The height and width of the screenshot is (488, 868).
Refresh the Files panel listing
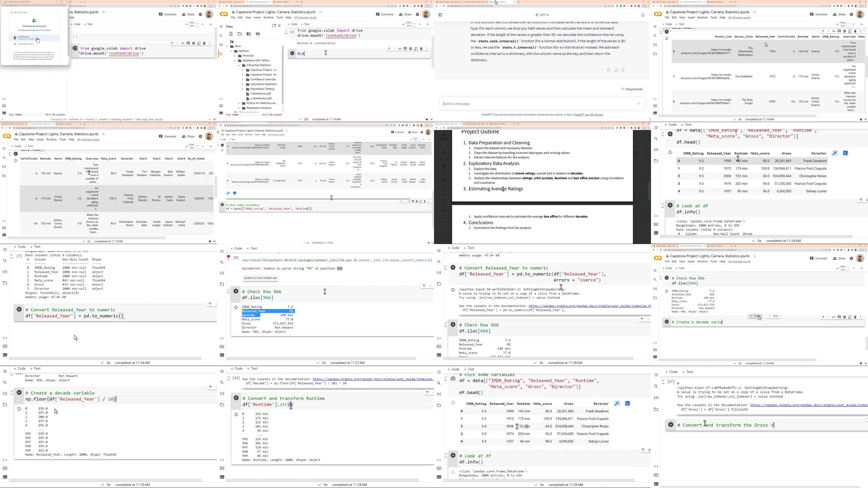tap(240, 34)
